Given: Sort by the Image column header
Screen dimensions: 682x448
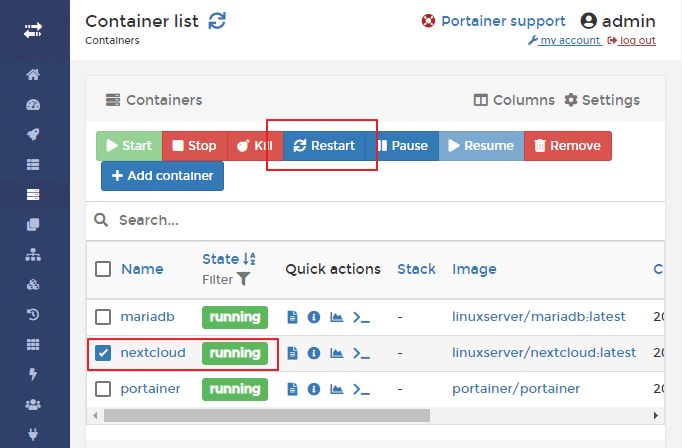Looking at the screenshot, I should pos(474,269).
